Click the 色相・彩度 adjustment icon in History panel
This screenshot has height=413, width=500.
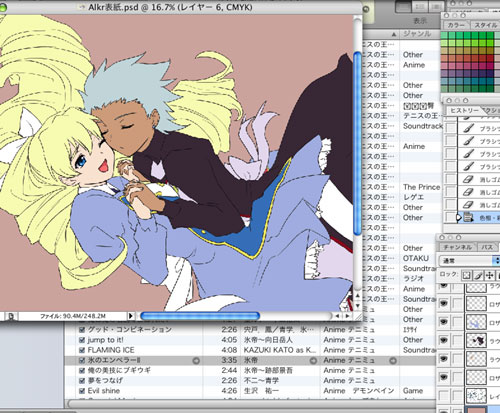[x=468, y=218]
